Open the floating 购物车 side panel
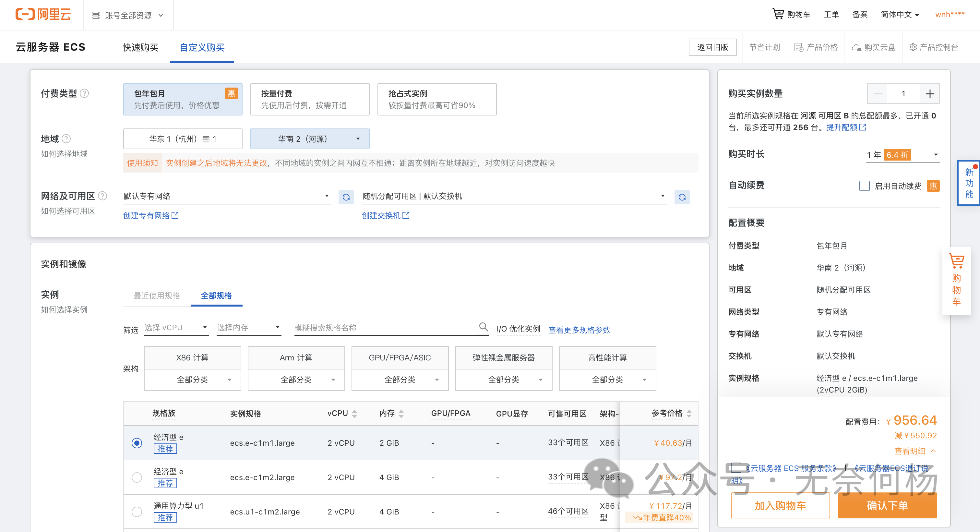The width and height of the screenshot is (980, 532). point(956,281)
